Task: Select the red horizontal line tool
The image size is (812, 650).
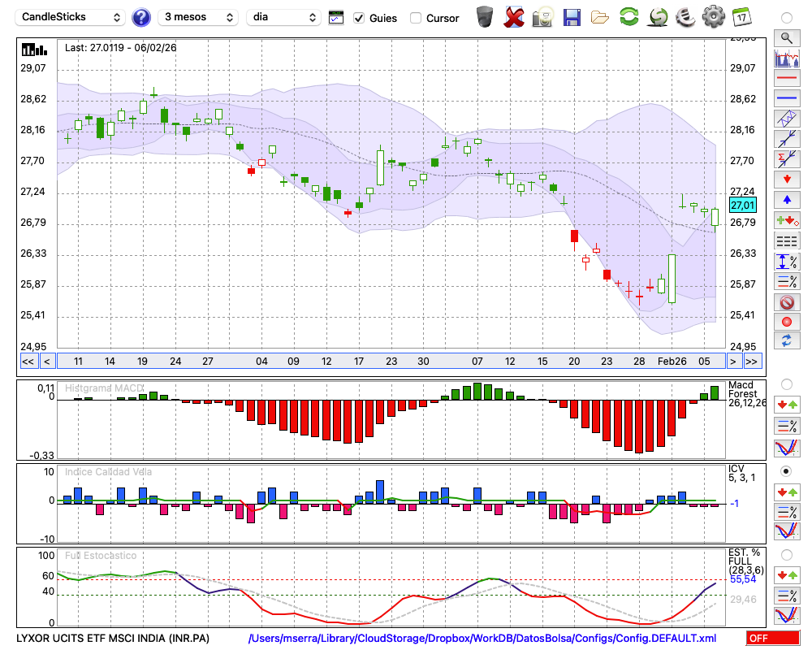Action: tap(786, 79)
